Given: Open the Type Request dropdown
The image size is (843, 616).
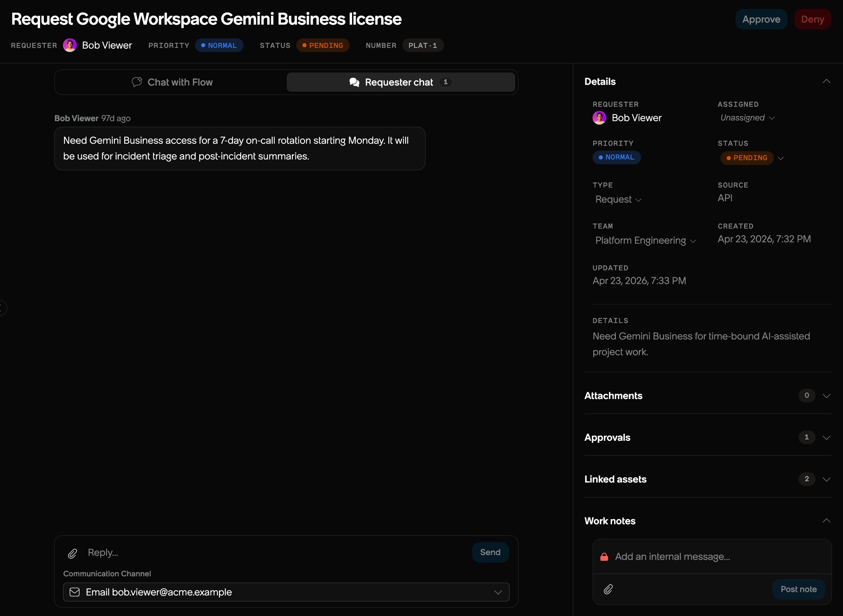Looking at the screenshot, I should [618, 200].
